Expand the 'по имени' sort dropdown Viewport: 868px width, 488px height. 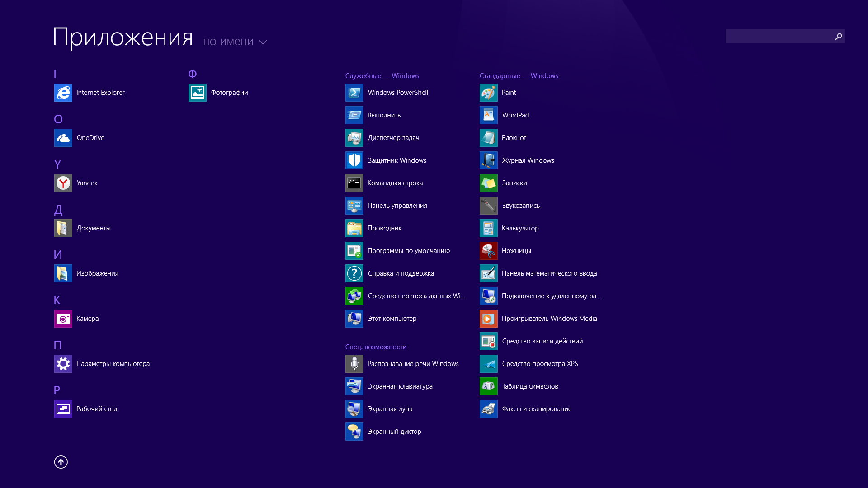click(x=228, y=42)
